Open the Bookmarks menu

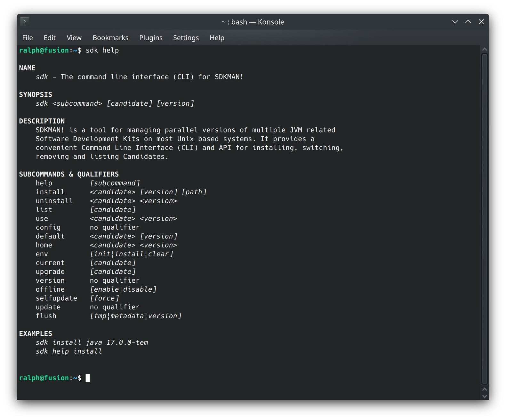110,38
